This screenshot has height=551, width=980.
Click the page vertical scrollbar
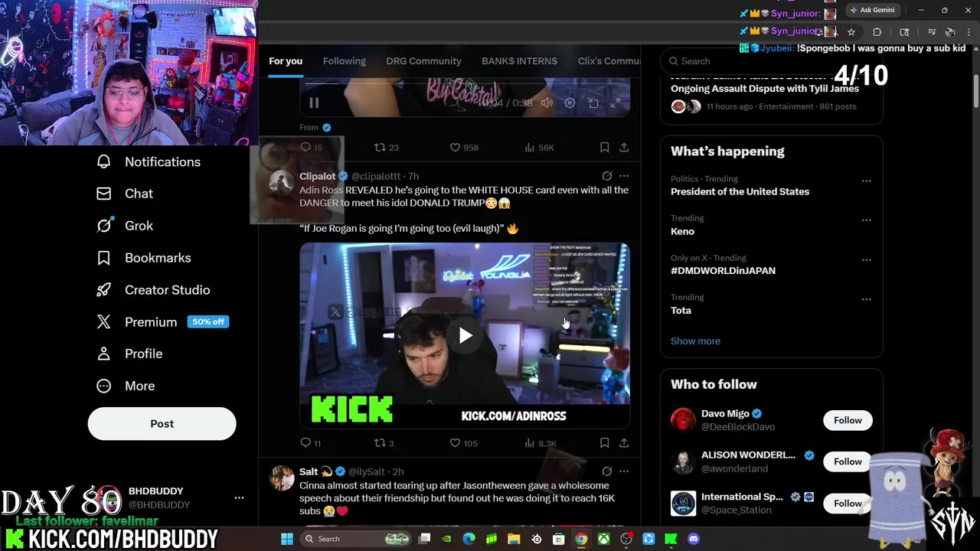(975, 92)
